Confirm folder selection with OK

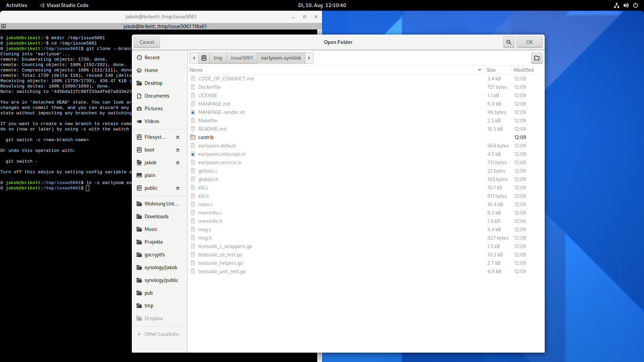(529, 42)
